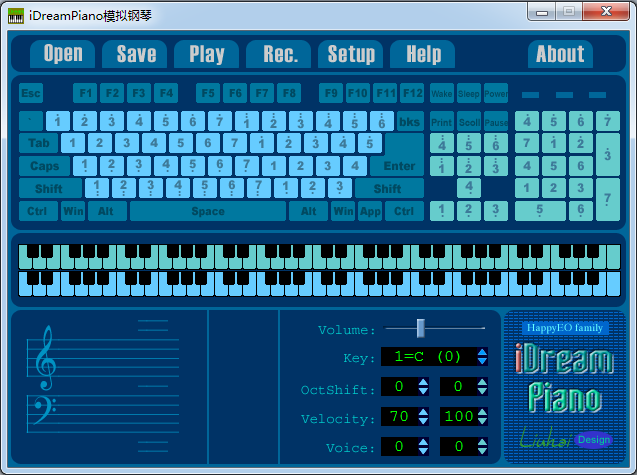Click the F12 key on virtual keyboard

click(412, 94)
